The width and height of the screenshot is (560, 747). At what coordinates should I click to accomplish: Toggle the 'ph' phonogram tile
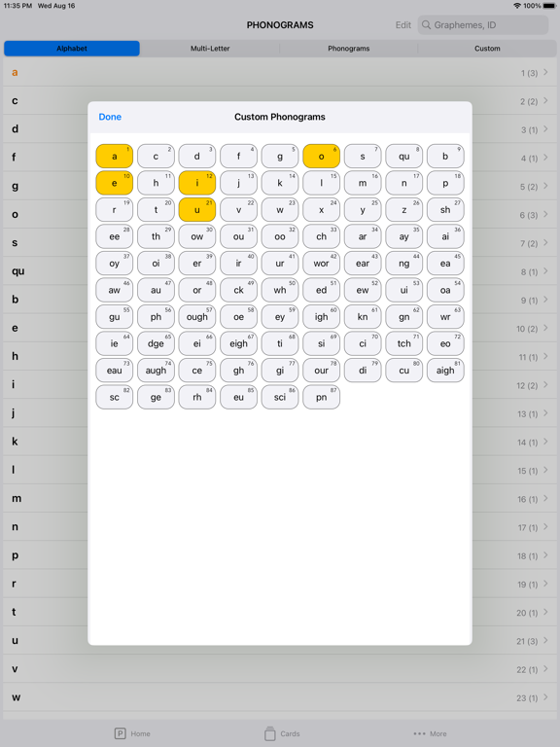156,317
